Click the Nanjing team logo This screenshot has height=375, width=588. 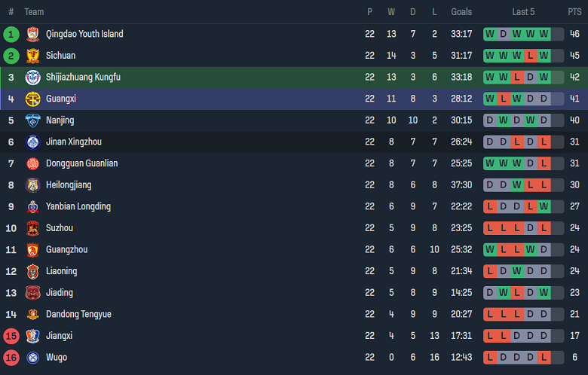coord(32,120)
